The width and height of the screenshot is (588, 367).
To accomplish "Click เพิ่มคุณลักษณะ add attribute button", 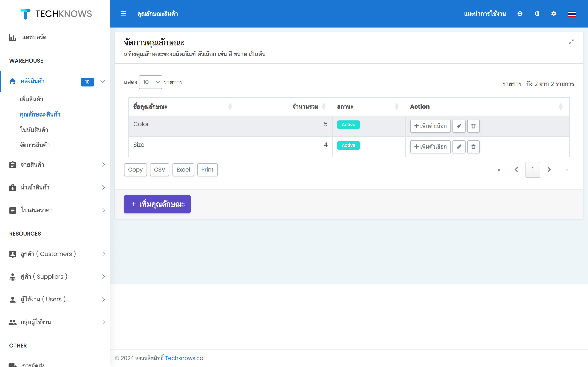I will (157, 204).
